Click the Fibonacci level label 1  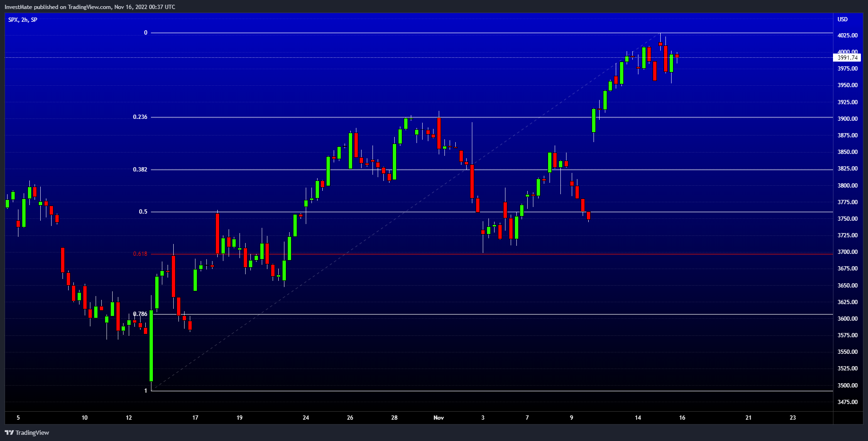pos(146,391)
